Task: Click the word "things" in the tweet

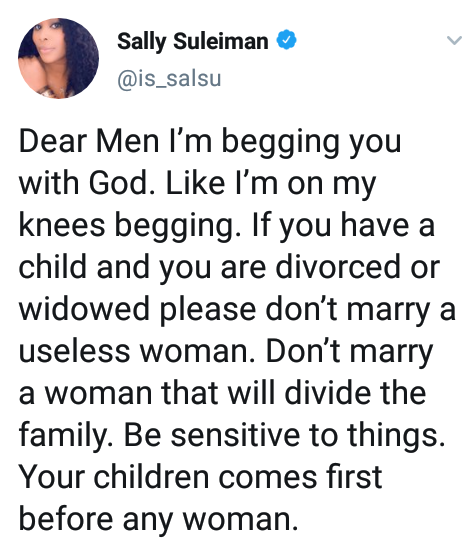Action: (396, 436)
